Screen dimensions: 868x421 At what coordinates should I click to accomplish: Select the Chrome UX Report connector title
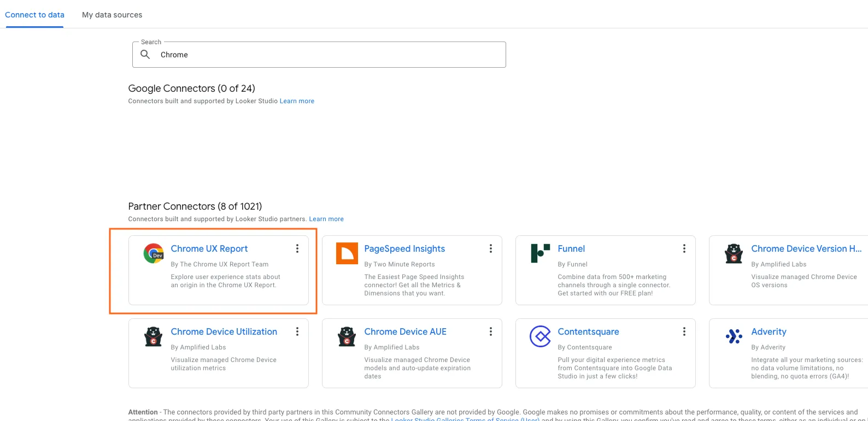pos(209,248)
